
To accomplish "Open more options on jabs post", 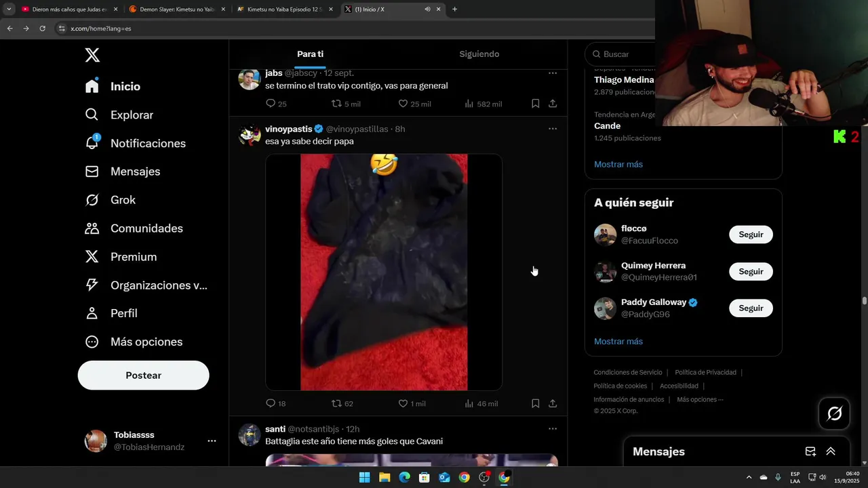I will point(553,73).
